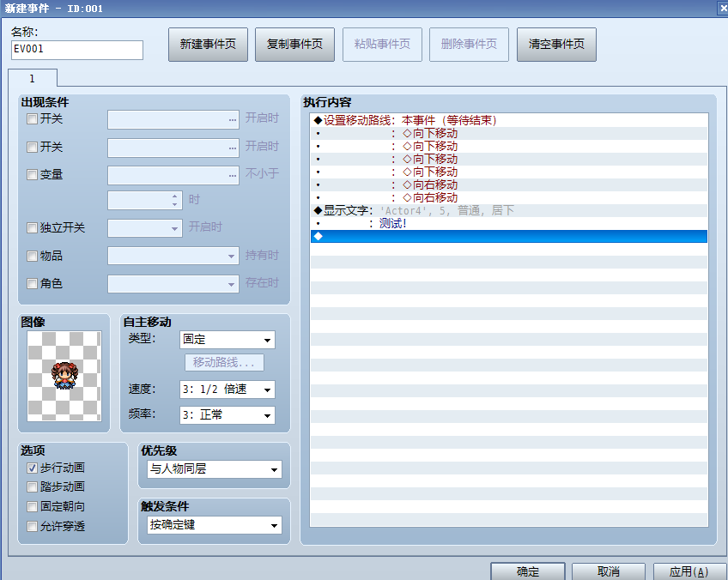This screenshot has width=728, height=580.
Task: Select the 测试! text line
Action: 509,224
